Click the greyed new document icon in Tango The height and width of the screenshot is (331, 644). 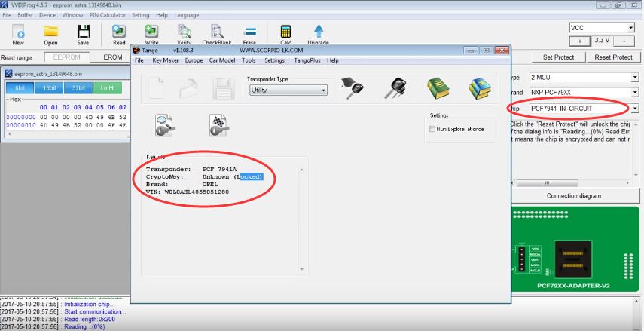pyautogui.click(x=156, y=88)
